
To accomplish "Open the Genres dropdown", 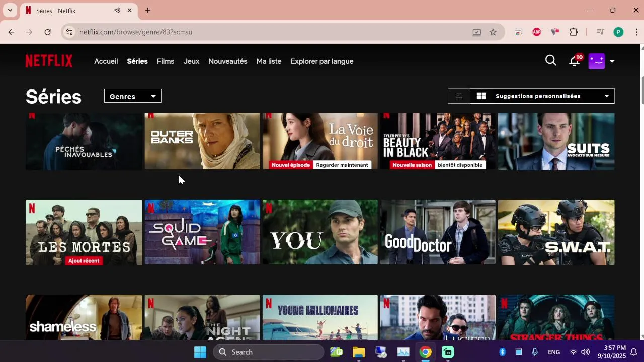I will [132, 96].
